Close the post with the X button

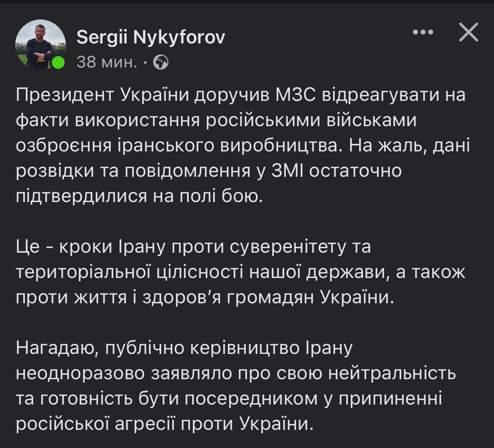[469, 32]
